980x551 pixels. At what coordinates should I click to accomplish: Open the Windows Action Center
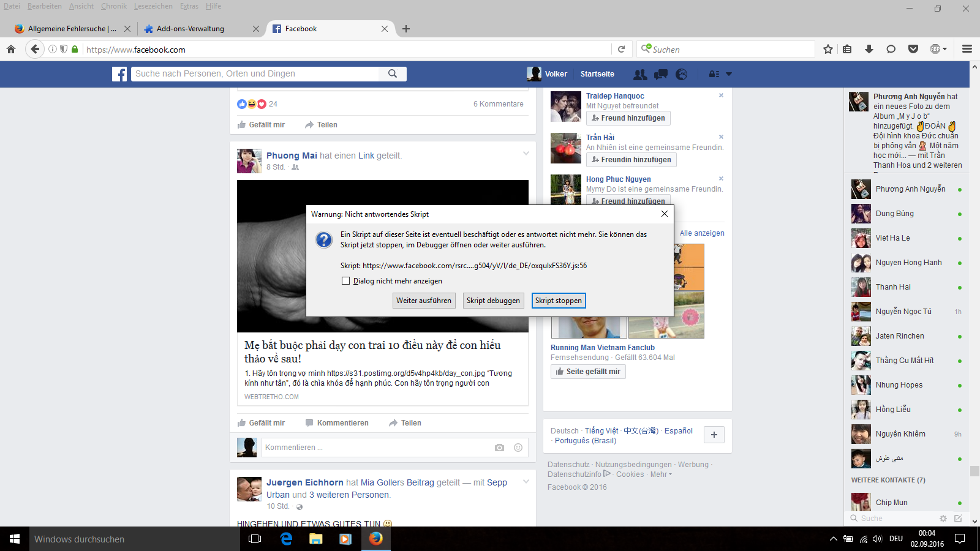(x=960, y=539)
